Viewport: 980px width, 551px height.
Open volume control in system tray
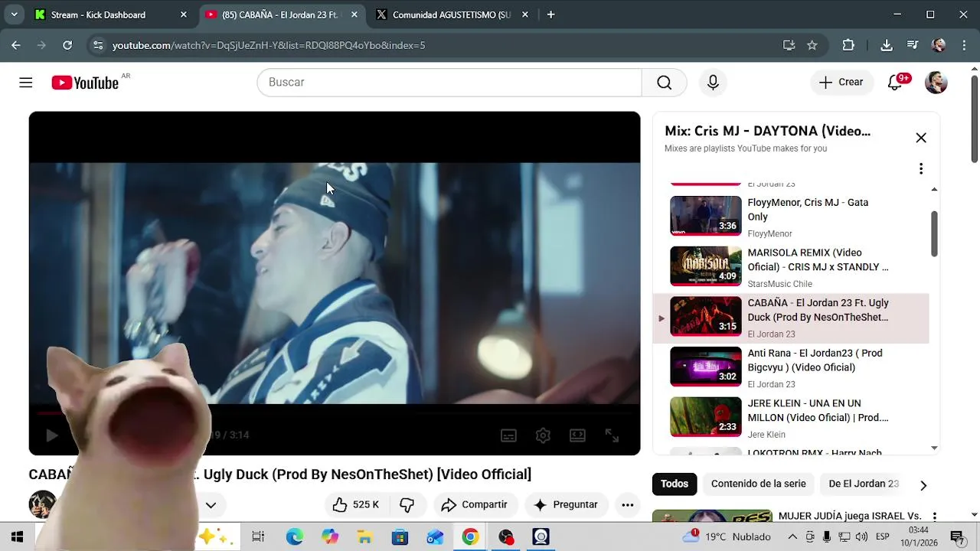861,537
